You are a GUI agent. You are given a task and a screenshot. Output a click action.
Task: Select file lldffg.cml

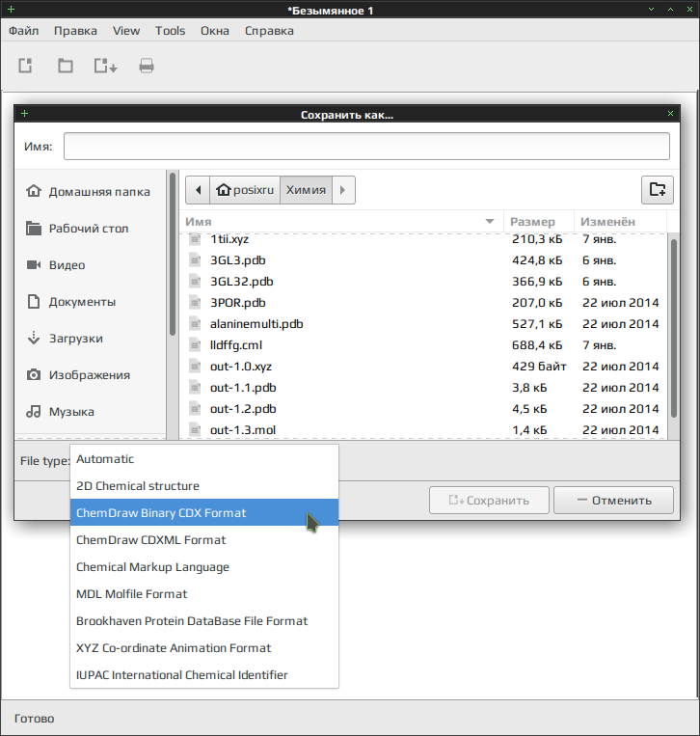pyautogui.click(x=423, y=345)
